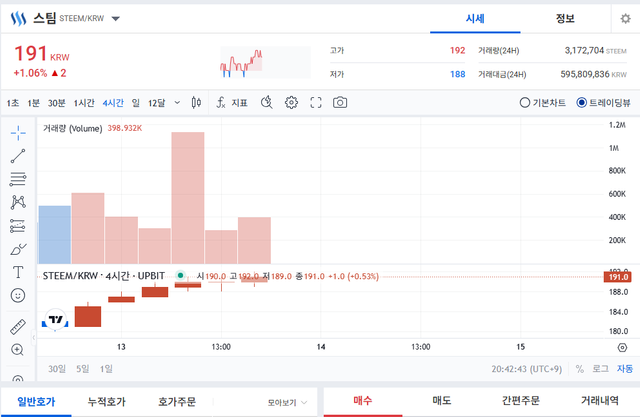
Task: Set chart interval to 1시간
Action: (84, 103)
